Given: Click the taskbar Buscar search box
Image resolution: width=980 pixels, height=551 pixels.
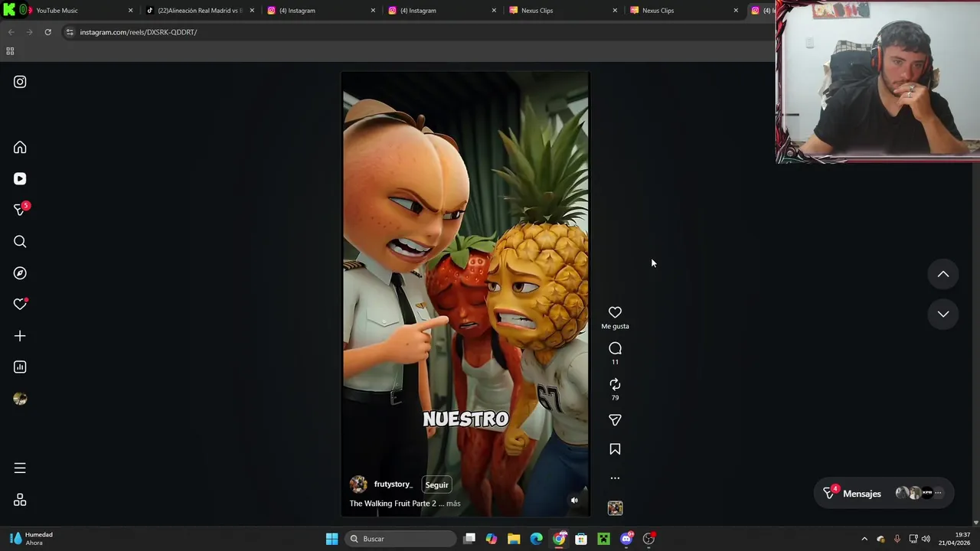Looking at the screenshot, I should pyautogui.click(x=399, y=539).
